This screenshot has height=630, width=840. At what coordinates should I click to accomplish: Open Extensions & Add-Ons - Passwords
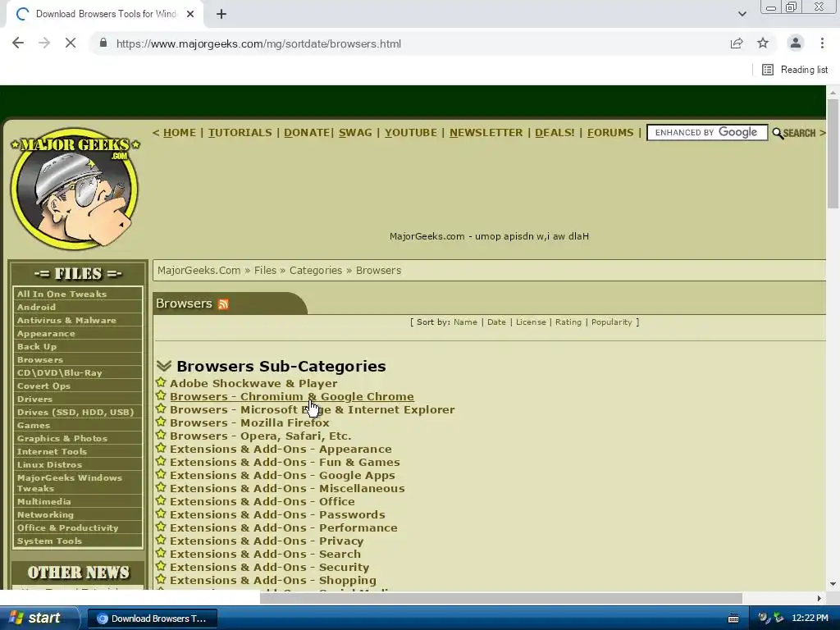[x=277, y=515]
